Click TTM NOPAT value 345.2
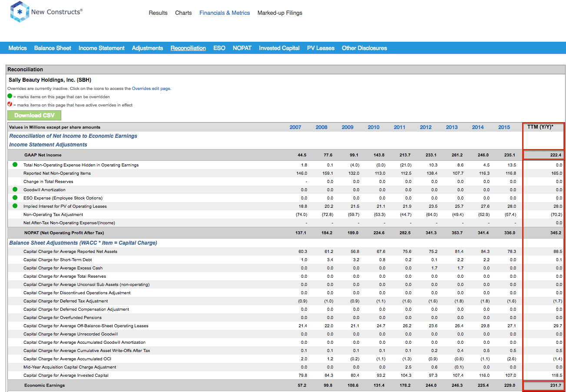 tap(556, 233)
